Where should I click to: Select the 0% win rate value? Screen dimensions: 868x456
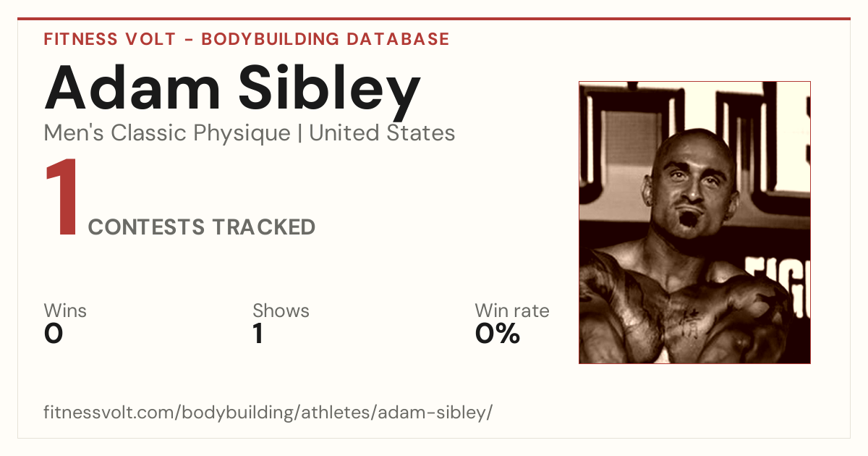pos(498,334)
